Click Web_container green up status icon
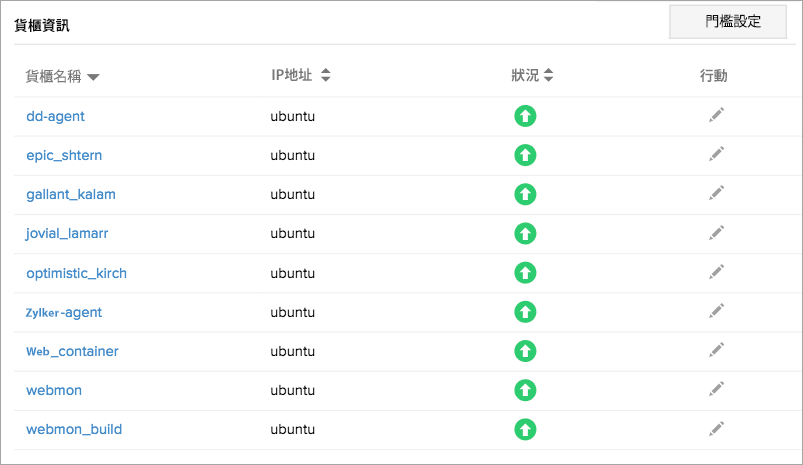803x465 pixels. click(x=525, y=351)
